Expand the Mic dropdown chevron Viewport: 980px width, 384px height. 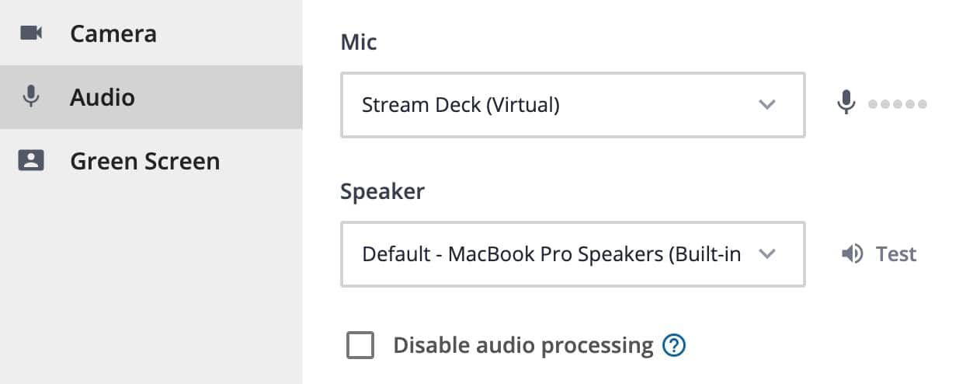(x=767, y=104)
